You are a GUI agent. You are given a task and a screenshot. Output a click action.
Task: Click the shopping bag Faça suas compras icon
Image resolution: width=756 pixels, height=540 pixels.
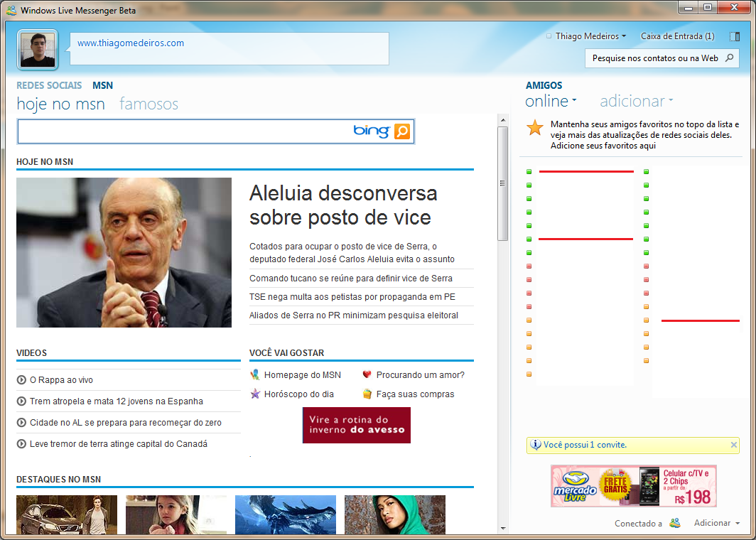367,394
